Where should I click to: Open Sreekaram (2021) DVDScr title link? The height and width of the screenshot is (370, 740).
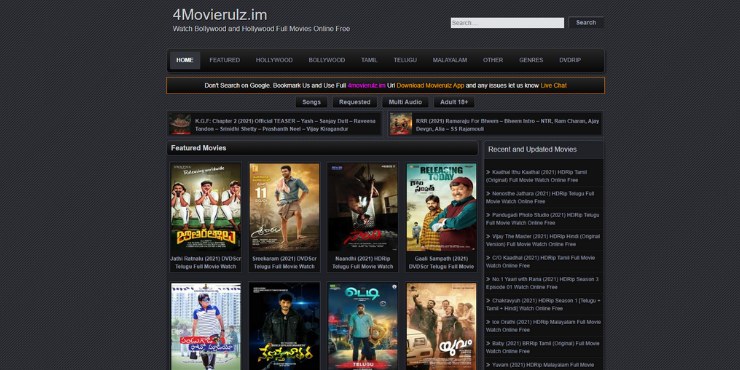coord(284,263)
